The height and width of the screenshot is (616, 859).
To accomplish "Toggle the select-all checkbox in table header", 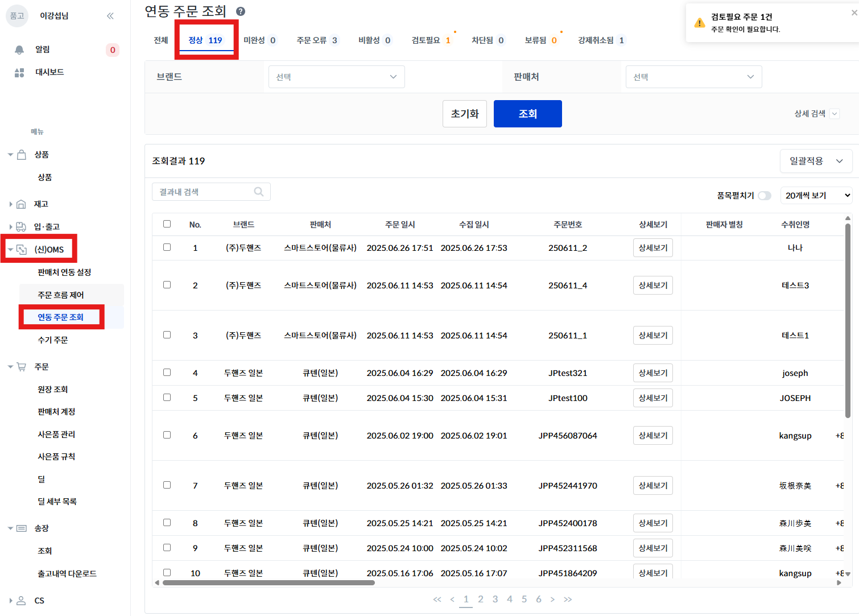I will [167, 224].
